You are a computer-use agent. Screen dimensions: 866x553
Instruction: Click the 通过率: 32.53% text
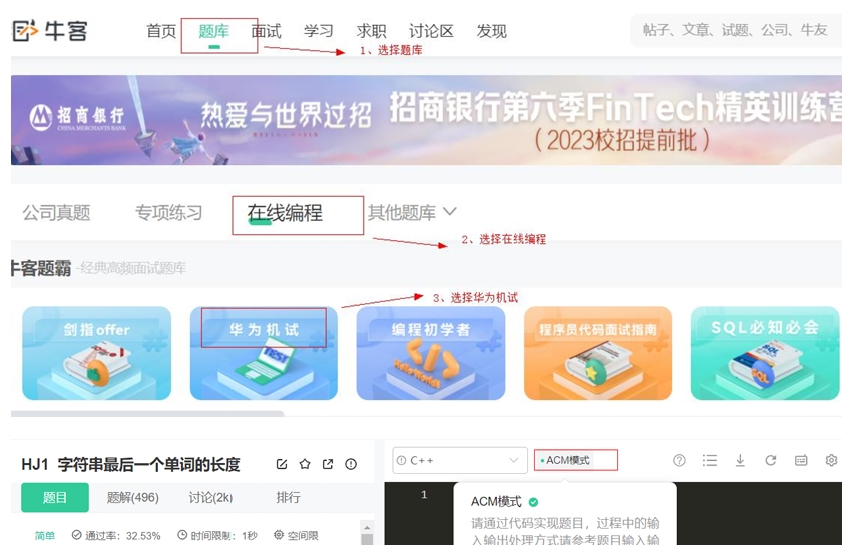pyautogui.click(x=116, y=535)
